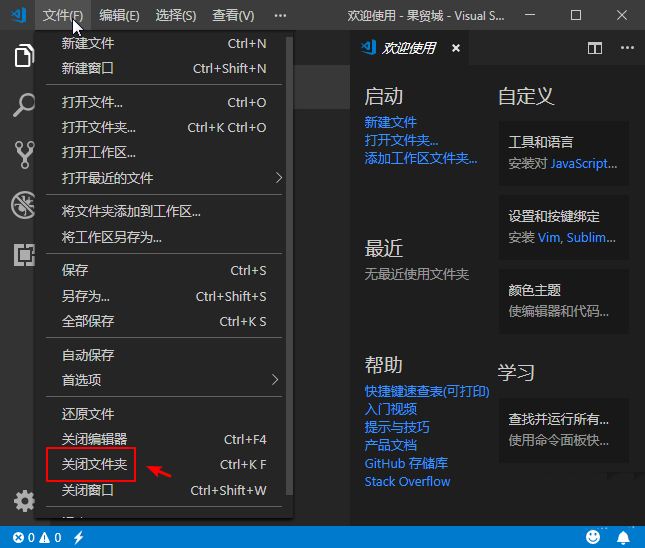Choose 新建窗口 menu item
This screenshot has width=645, height=548.
click(164, 68)
